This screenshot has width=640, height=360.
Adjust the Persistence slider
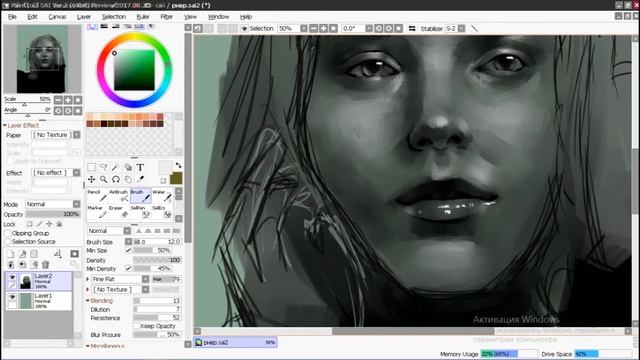(x=157, y=318)
